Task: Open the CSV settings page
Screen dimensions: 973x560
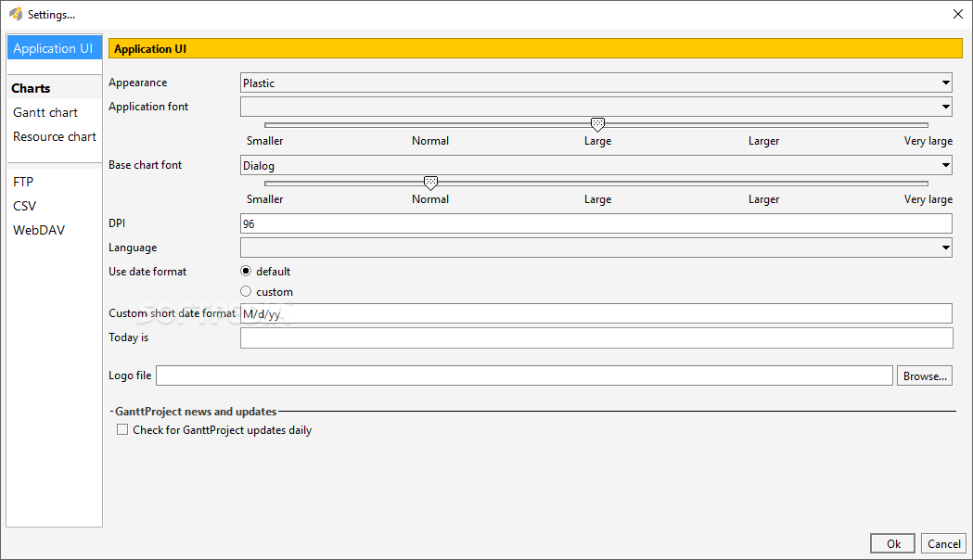Action: pos(25,206)
